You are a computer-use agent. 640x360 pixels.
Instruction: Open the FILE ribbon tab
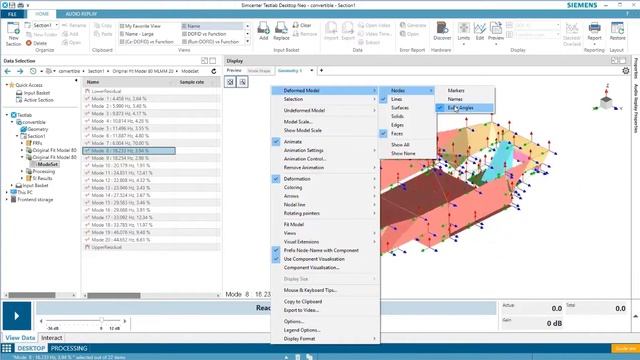point(12,14)
